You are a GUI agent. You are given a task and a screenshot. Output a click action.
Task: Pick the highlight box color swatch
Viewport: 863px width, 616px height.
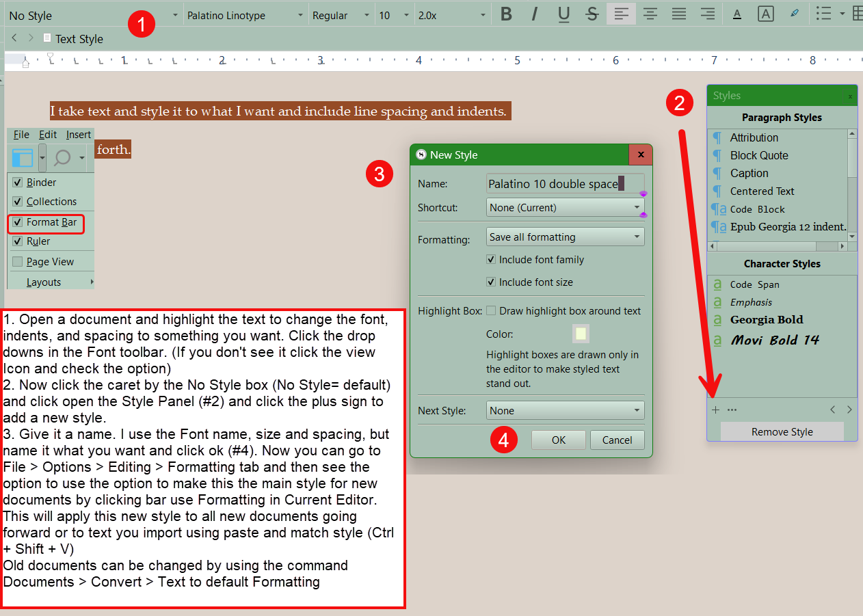pos(581,334)
